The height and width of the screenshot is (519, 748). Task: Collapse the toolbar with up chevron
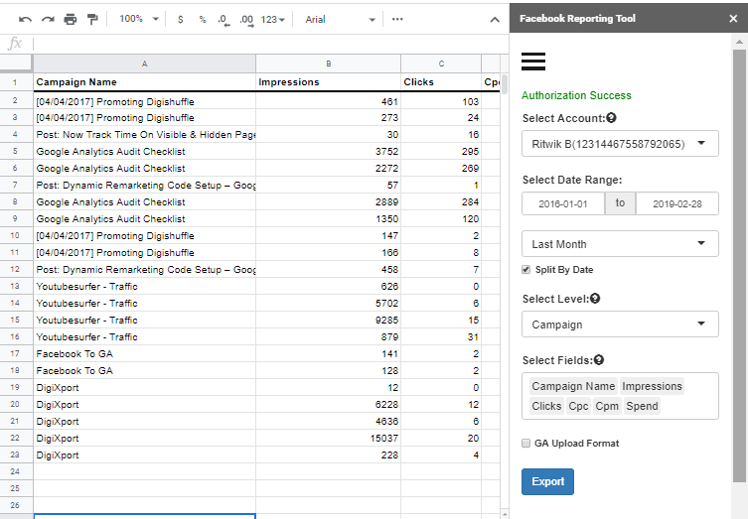click(x=495, y=20)
